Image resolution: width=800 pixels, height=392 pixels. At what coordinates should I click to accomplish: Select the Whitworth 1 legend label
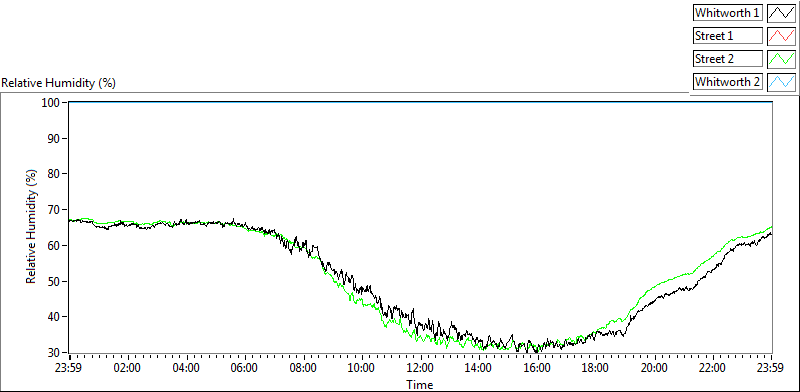click(728, 13)
